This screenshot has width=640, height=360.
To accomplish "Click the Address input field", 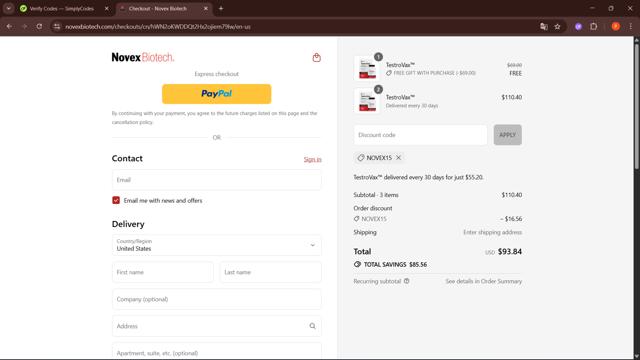I will pyautogui.click(x=216, y=326).
